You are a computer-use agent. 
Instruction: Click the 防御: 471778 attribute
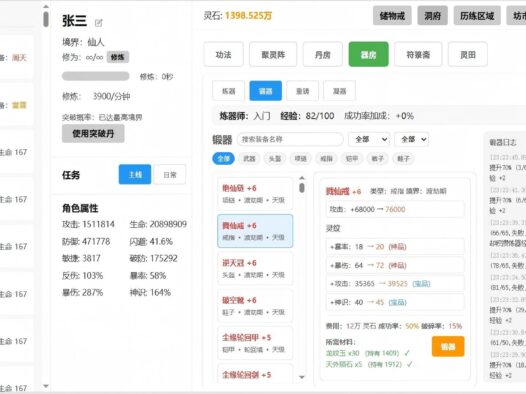[86, 241]
